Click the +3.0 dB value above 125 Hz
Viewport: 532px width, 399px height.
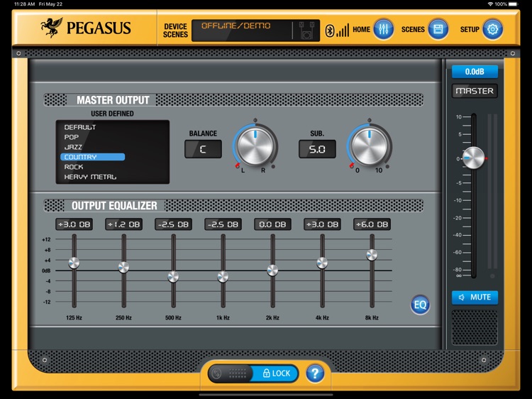pyautogui.click(x=74, y=224)
